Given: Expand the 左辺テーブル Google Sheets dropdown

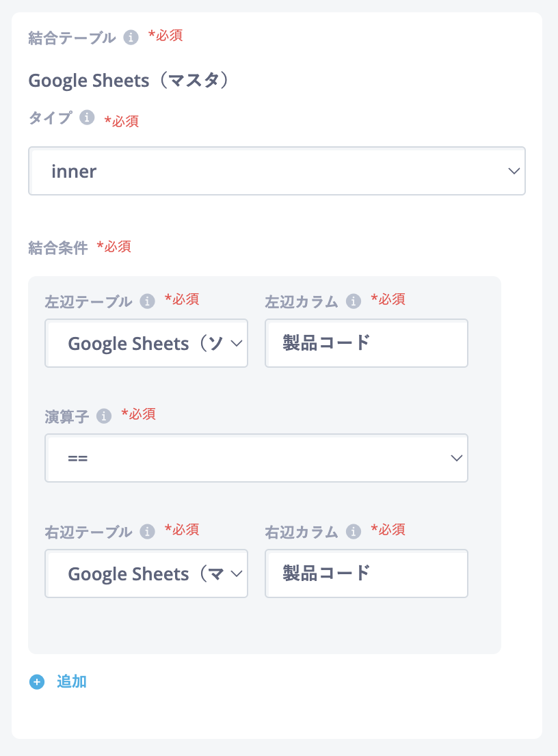Looking at the screenshot, I should pos(146,343).
